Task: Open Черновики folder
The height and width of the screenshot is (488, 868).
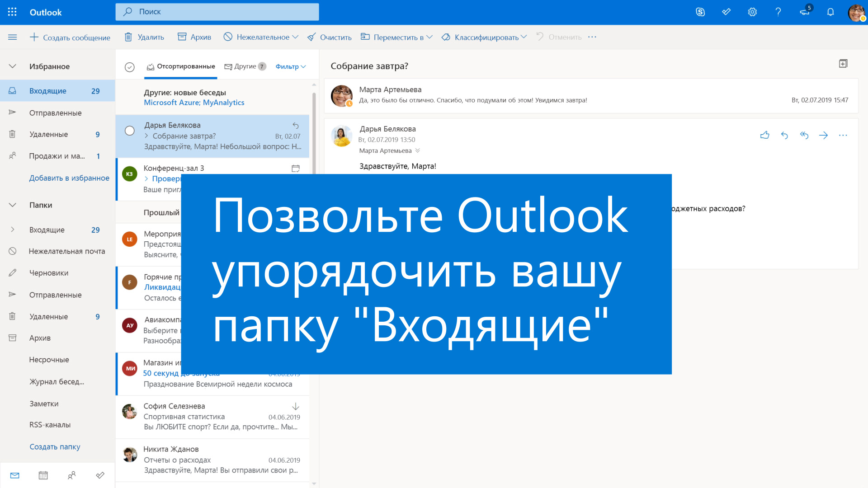Action: 58,273
